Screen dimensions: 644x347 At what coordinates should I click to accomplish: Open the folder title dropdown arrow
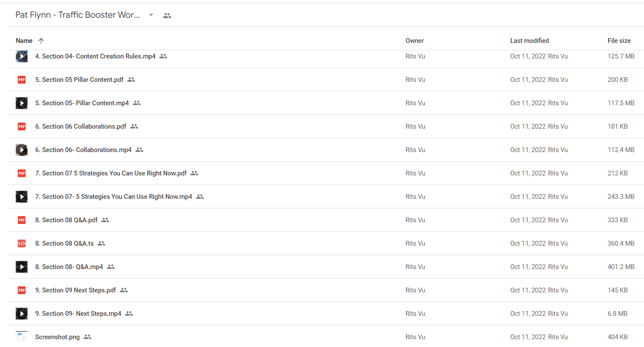pyautogui.click(x=151, y=15)
